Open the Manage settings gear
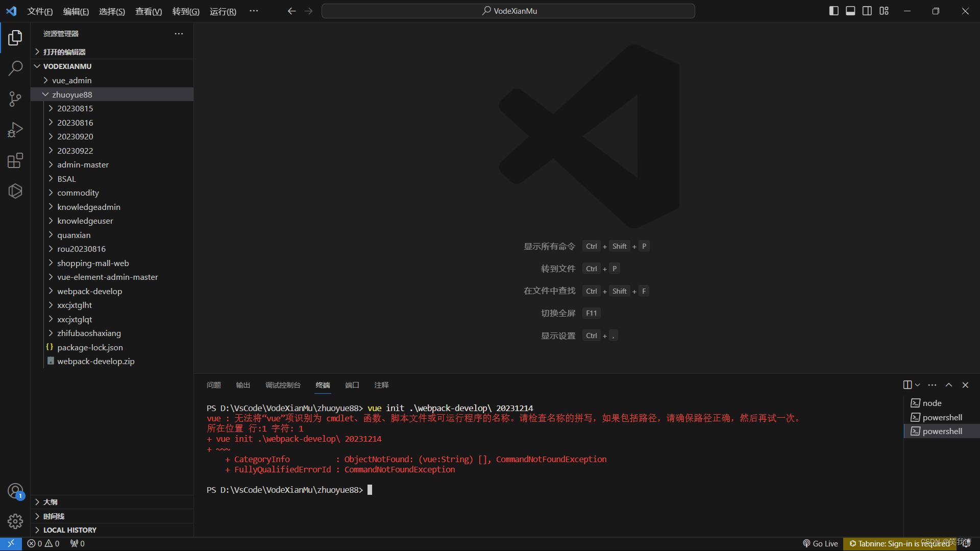The width and height of the screenshot is (980, 551). click(15, 521)
